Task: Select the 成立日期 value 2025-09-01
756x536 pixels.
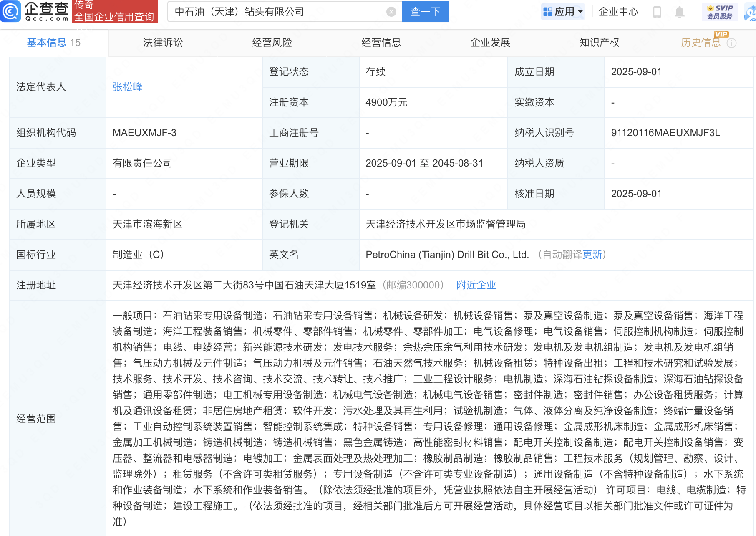Action: (x=636, y=72)
